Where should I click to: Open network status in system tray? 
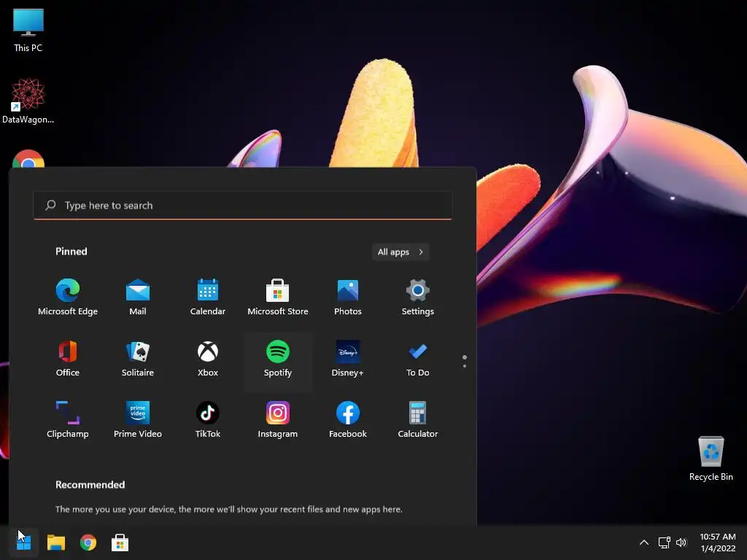click(x=664, y=542)
